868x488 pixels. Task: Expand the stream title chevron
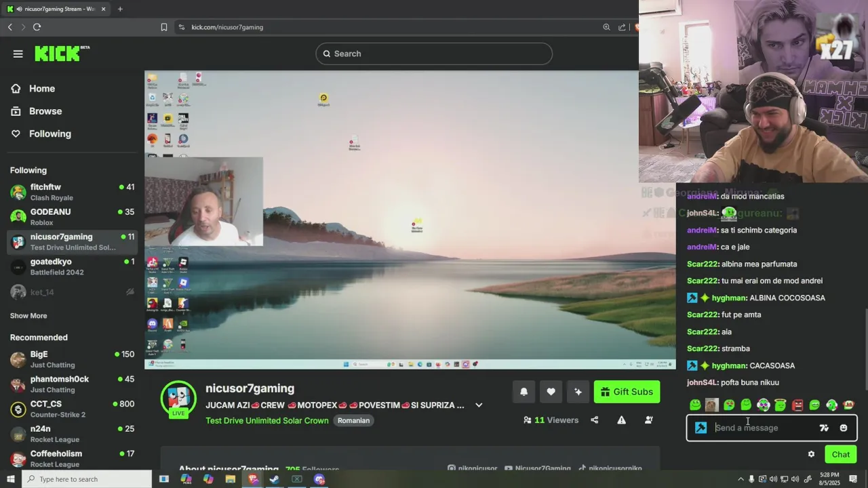[x=479, y=405]
